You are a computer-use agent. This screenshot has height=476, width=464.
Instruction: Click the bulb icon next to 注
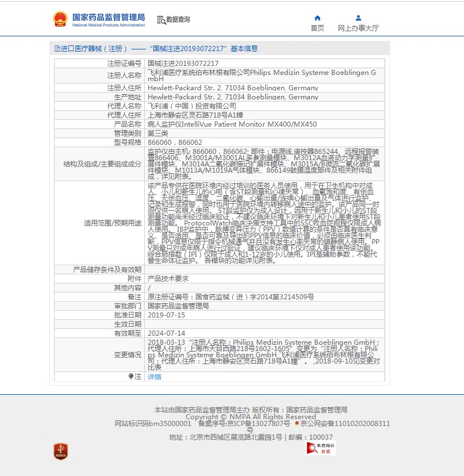pos(131,377)
